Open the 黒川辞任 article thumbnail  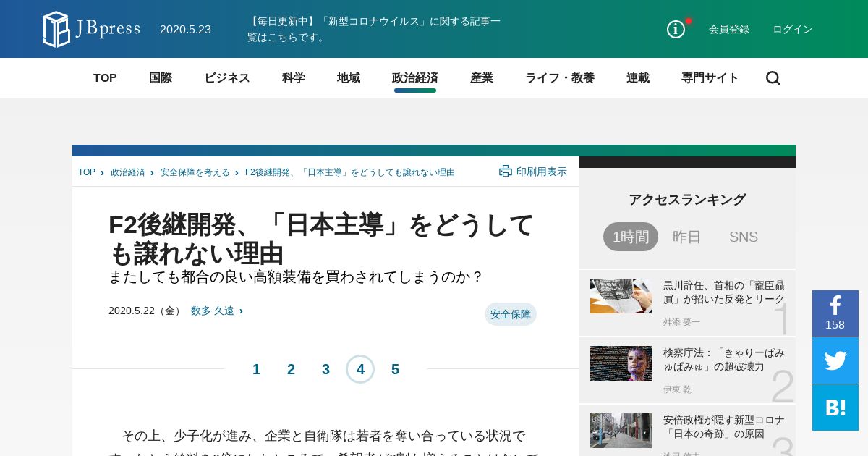pos(621,296)
